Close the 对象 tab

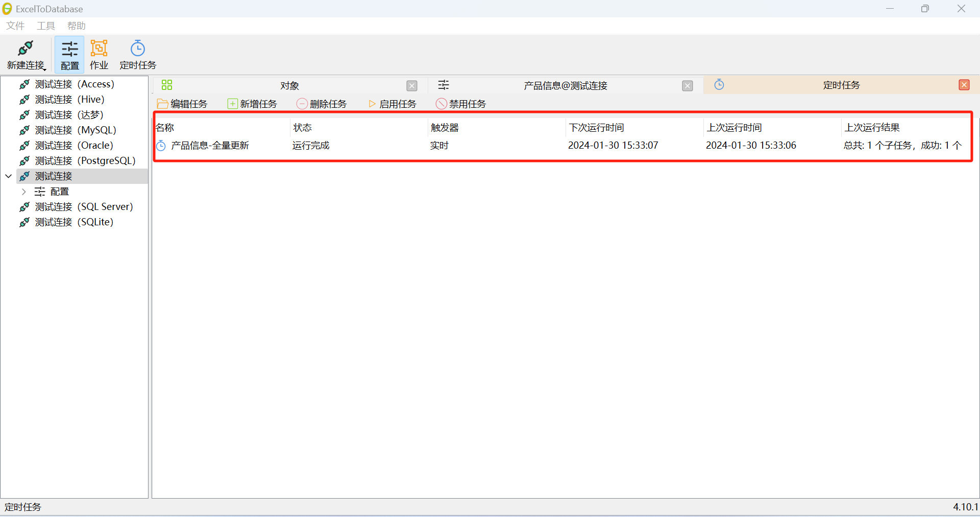pos(412,86)
